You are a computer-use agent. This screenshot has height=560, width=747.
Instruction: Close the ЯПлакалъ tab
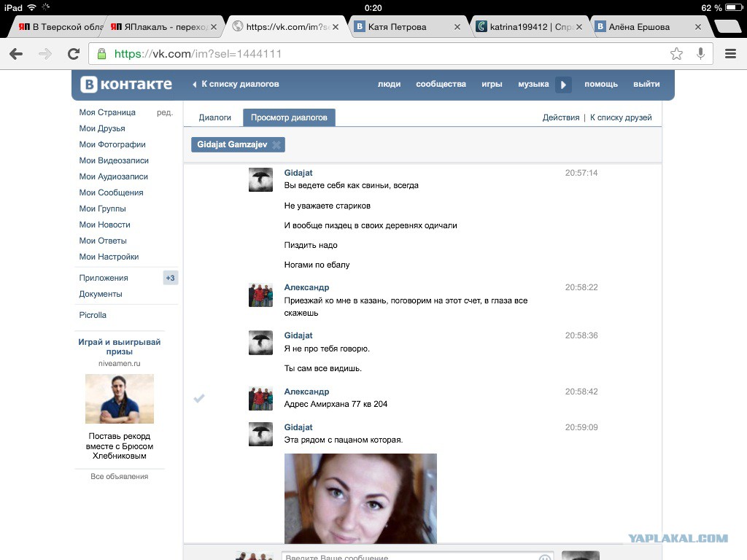point(214,27)
